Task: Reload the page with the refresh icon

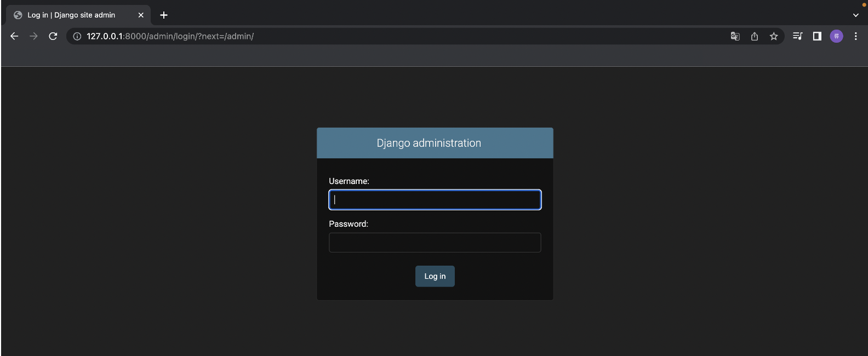Action: [53, 36]
